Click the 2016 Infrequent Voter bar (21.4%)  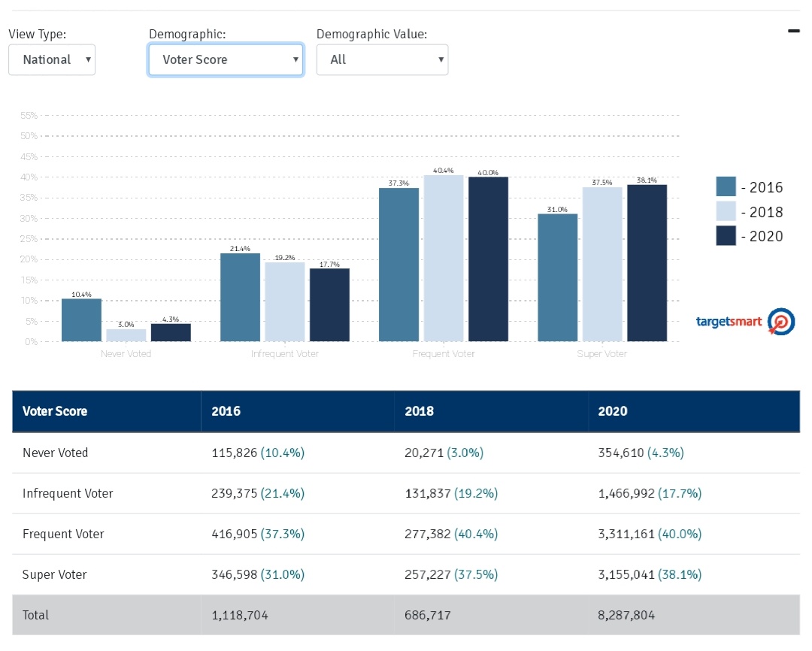point(241,297)
